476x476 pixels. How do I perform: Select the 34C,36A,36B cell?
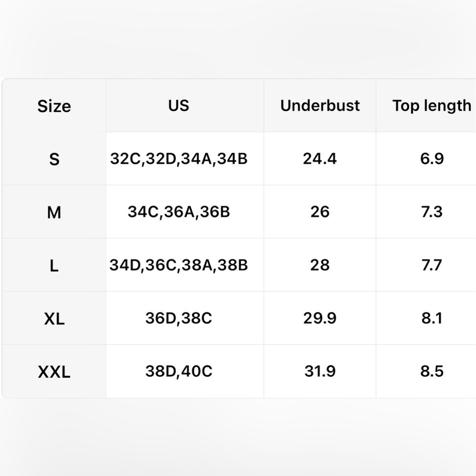coord(179,212)
